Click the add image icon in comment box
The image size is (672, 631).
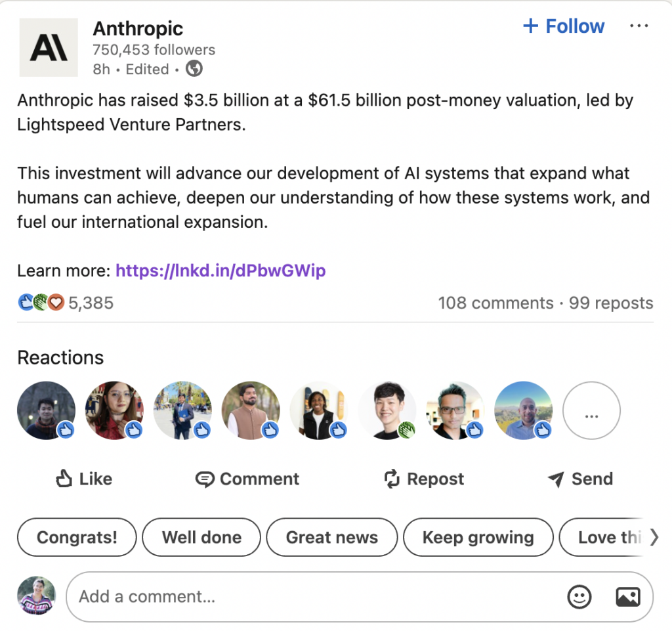pyautogui.click(x=627, y=597)
